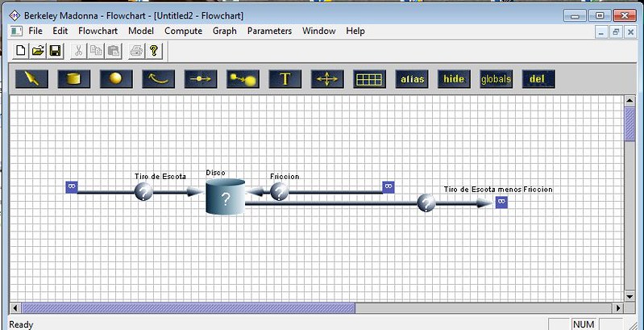Image resolution: width=644 pixels, height=330 pixels.
Task: Open file with the folder icon
Action: point(38,51)
